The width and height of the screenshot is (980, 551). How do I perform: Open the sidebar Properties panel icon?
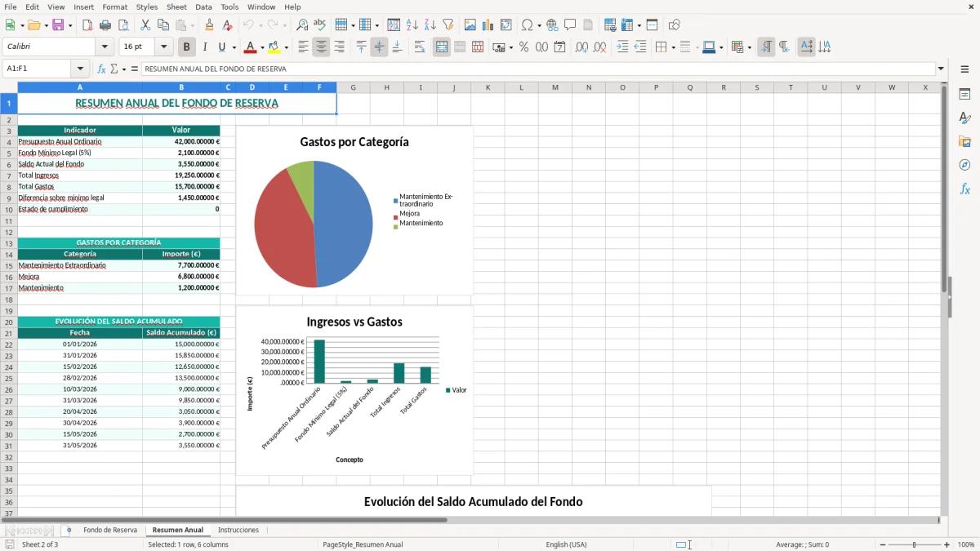click(x=964, y=95)
